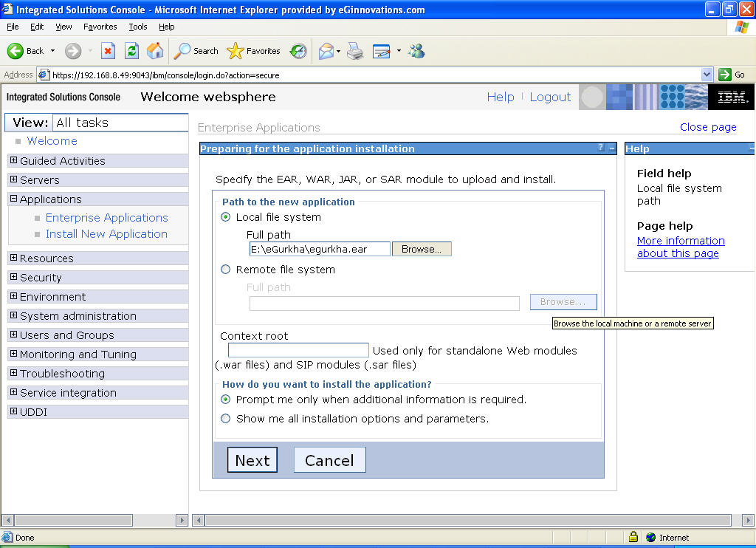The width and height of the screenshot is (756, 548).
Task: Expand the Servers section
Action: tap(13, 179)
